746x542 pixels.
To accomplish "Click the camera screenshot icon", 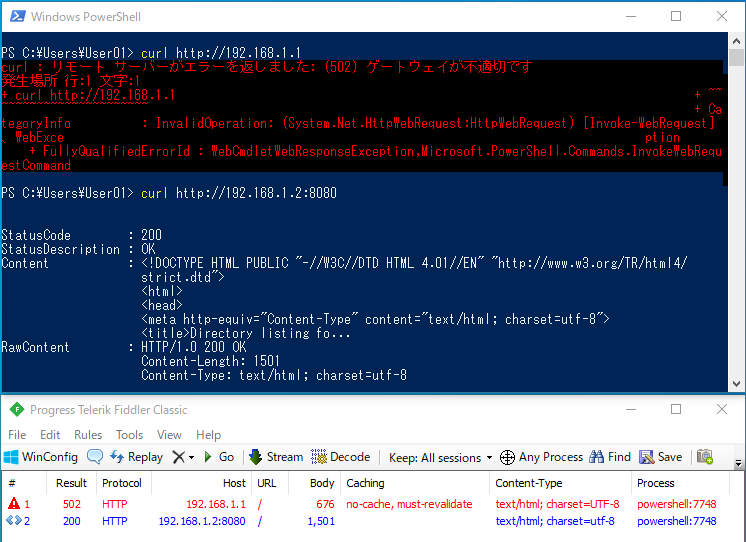I will pyautogui.click(x=705, y=457).
